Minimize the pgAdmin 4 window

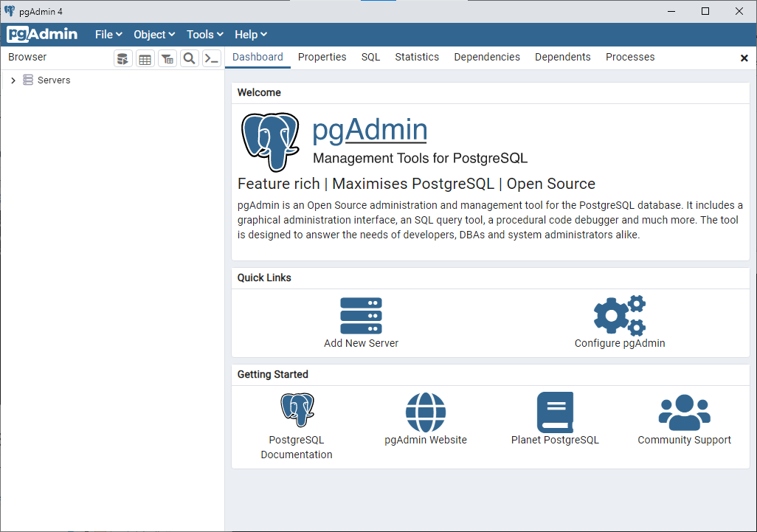[x=671, y=11]
